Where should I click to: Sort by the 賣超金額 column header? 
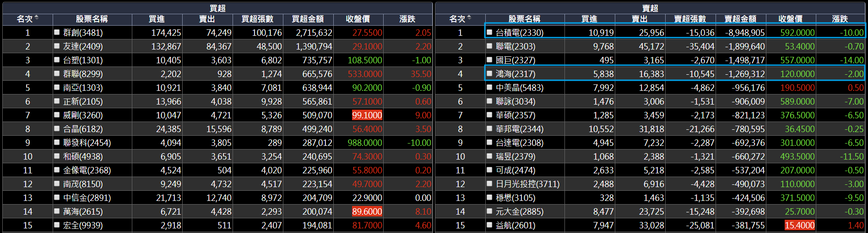(x=740, y=19)
